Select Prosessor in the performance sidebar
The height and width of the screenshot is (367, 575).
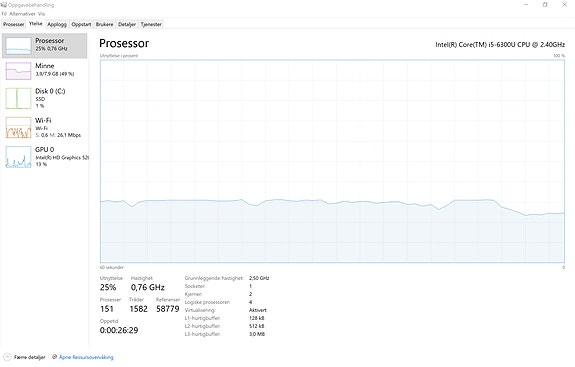pos(45,45)
